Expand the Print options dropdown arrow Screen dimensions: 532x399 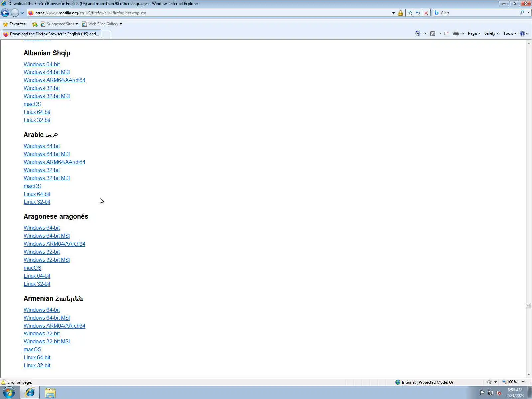coord(463,33)
